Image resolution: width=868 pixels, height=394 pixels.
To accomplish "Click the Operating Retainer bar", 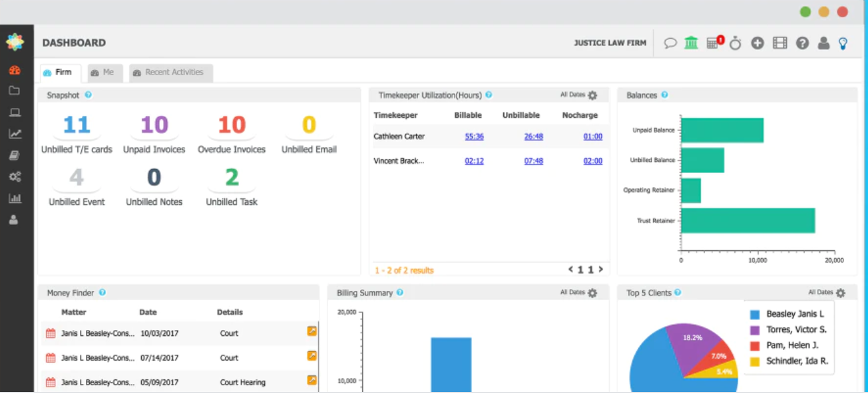I will (x=691, y=190).
